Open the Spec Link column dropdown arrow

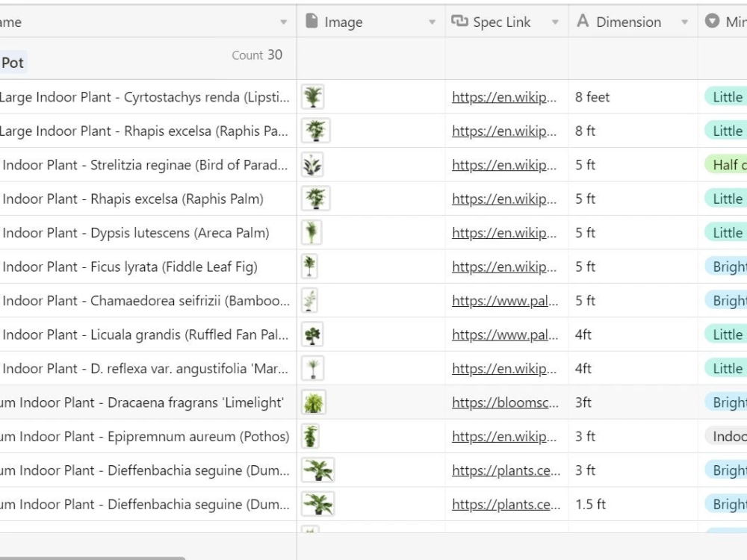555,22
